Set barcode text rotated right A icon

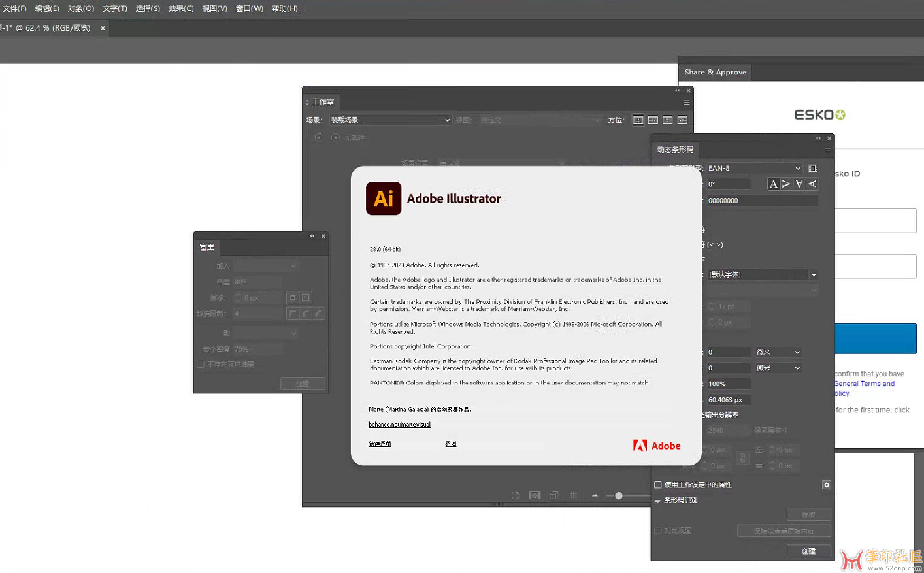812,184
